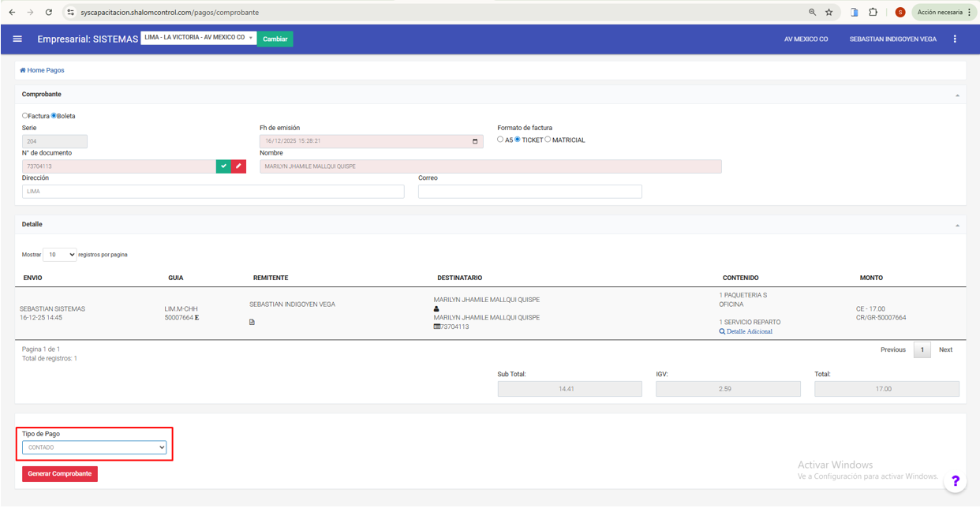Open the three-dot menu in the blue header
The image size is (980, 508).
pos(955,39)
